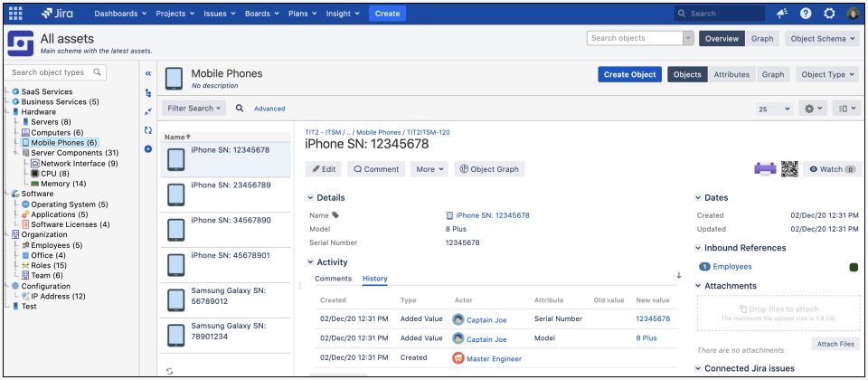Click the tag icon next to Name

tap(335, 215)
